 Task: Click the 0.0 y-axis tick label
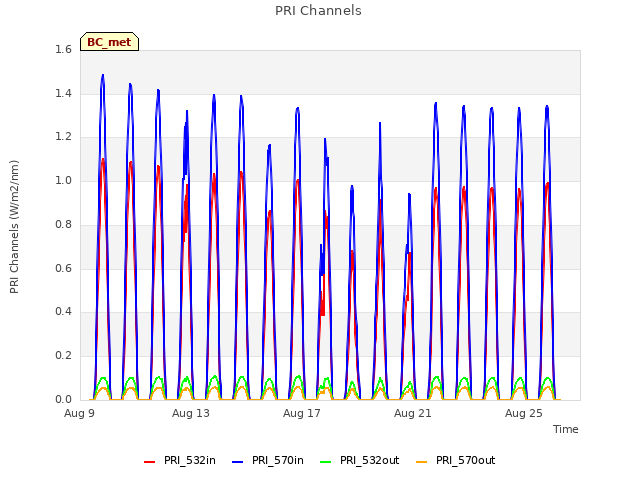point(63,399)
